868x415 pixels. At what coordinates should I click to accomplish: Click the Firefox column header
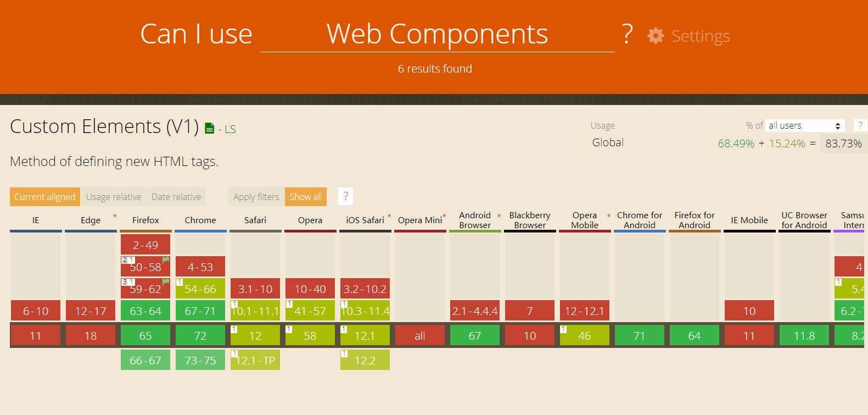click(x=145, y=220)
